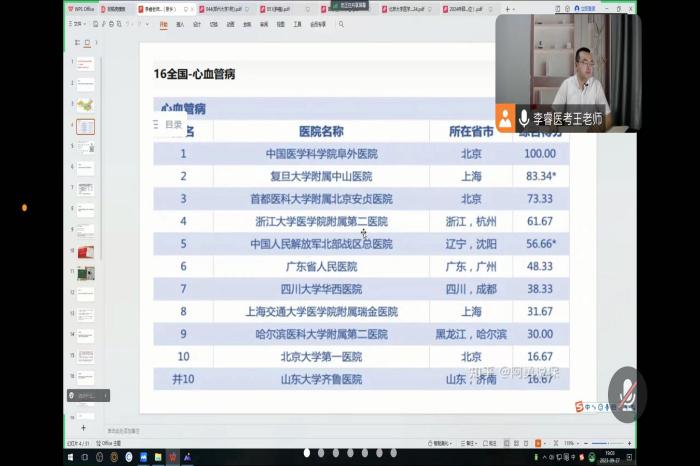
Task: Open the 插入 ribbon tab
Action: tap(180, 23)
